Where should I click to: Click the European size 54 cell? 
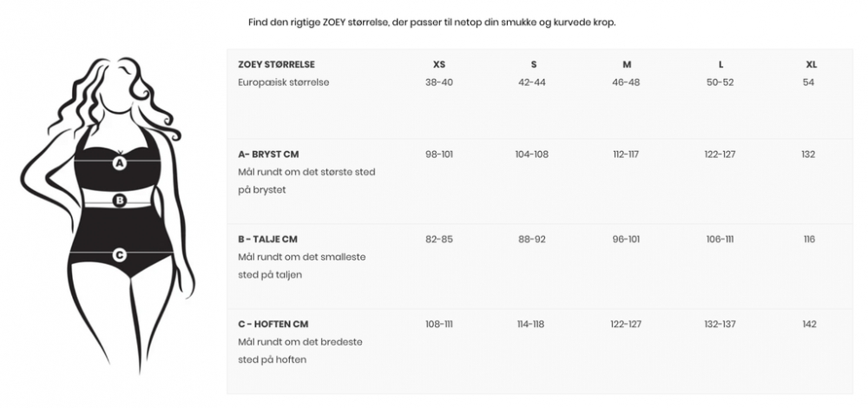click(x=809, y=82)
